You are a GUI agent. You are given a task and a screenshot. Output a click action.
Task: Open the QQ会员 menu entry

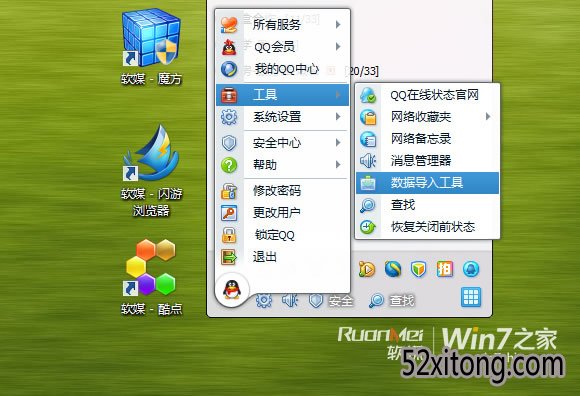click(282, 47)
